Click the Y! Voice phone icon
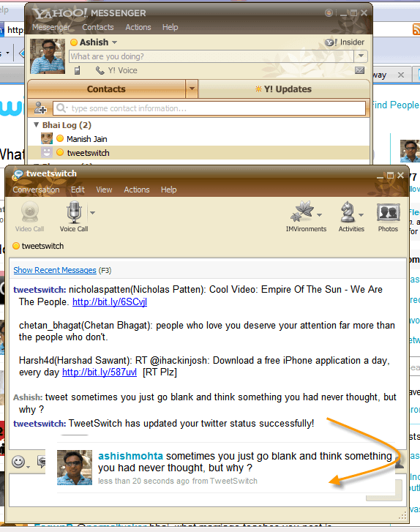The image size is (420, 532). tap(100, 70)
